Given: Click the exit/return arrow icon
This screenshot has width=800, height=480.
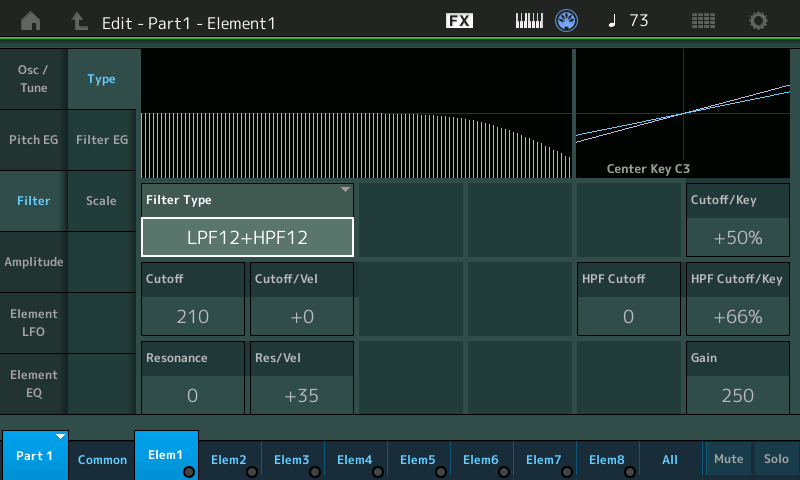Looking at the screenshot, I should (x=79, y=21).
